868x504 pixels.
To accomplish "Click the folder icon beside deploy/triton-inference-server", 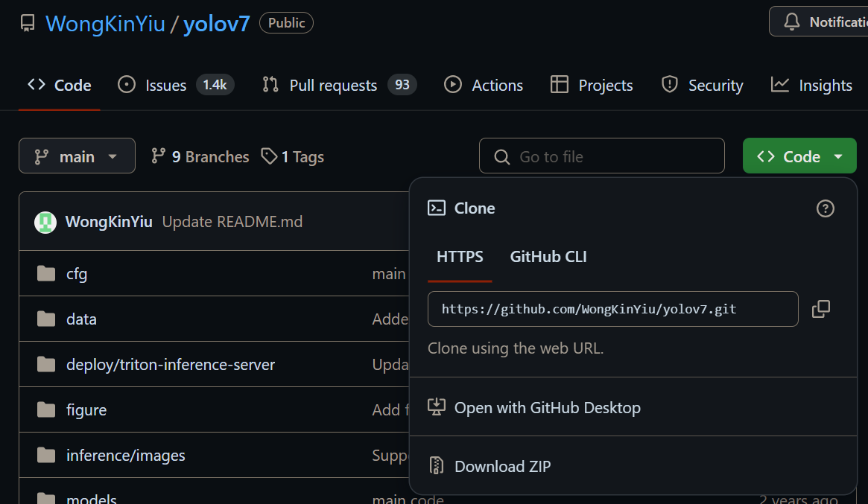I will (x=46, y=364).
